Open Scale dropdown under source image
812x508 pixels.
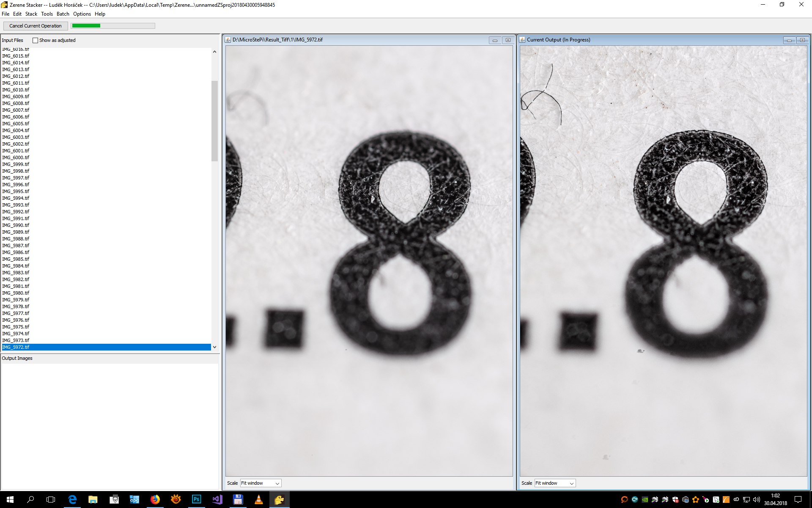click(261, 483)
